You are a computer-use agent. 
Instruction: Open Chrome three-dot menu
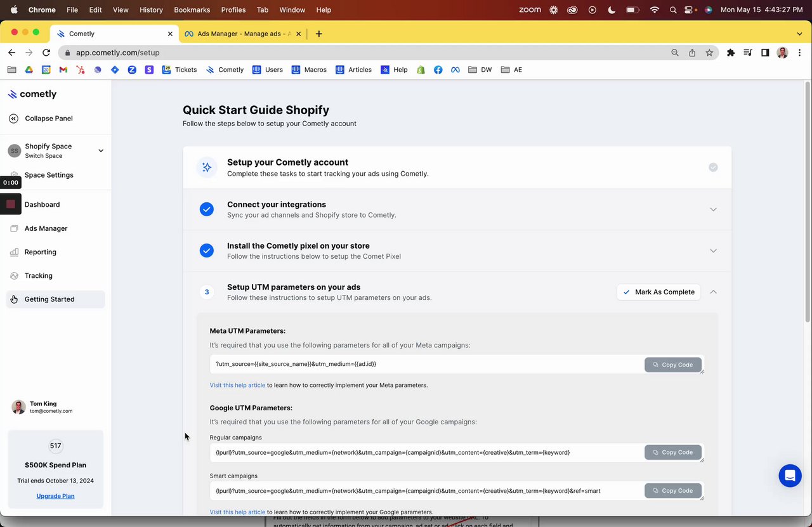799,53
